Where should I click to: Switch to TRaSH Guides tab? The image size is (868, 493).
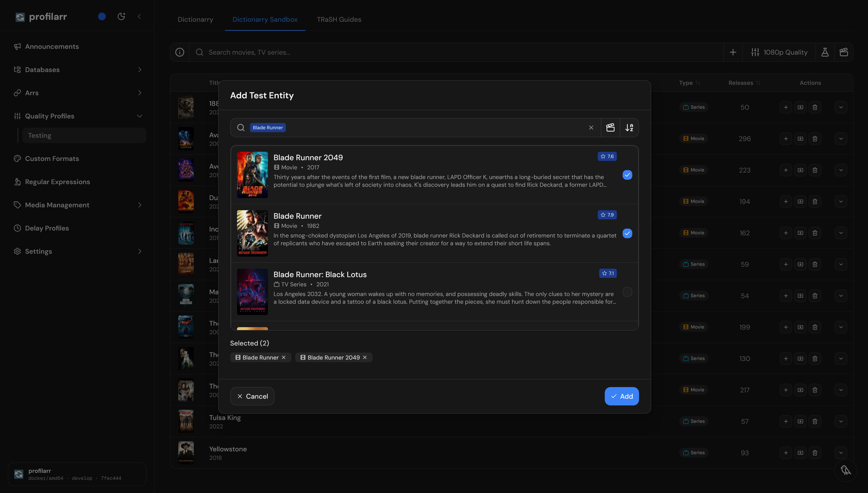coord(339,20)
